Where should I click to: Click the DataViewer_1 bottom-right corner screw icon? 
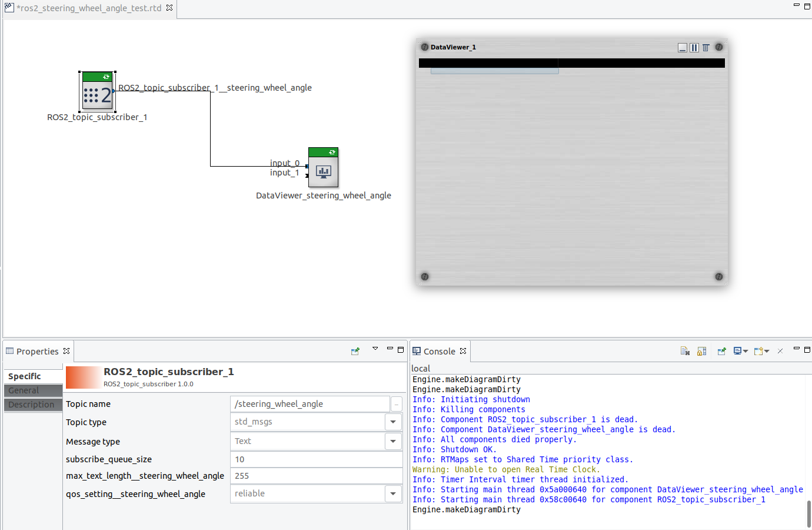[719, 277]
